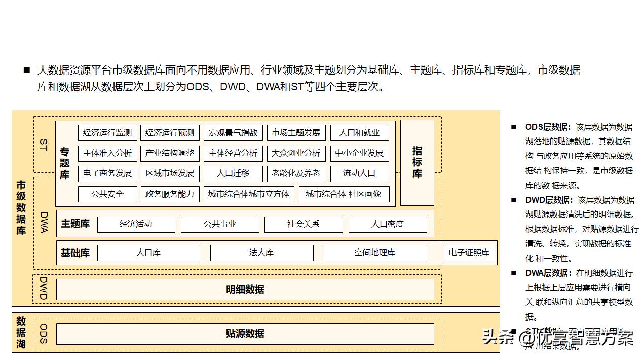Click the 经济活动 box in 主题库
644x356 pixels.
[135, 224]
